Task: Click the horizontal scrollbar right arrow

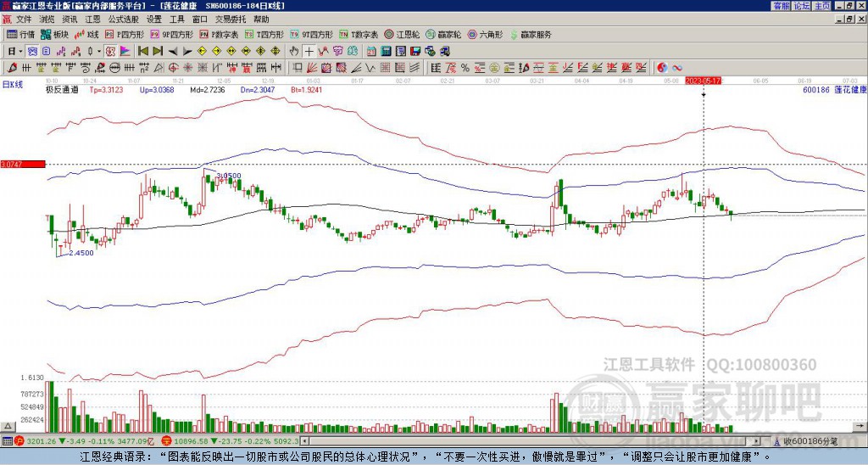Action: (757, 441)
